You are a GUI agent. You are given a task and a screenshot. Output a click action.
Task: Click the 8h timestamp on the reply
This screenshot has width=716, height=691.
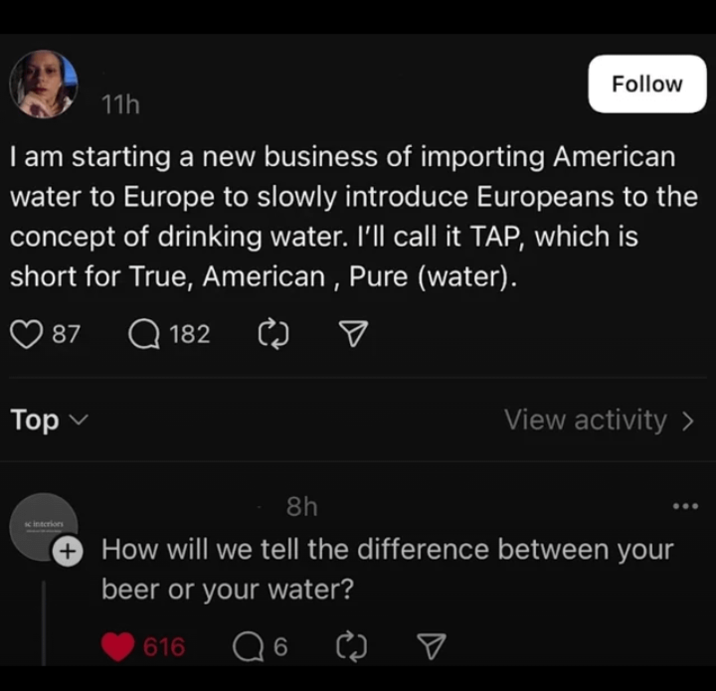coord(301,507)
